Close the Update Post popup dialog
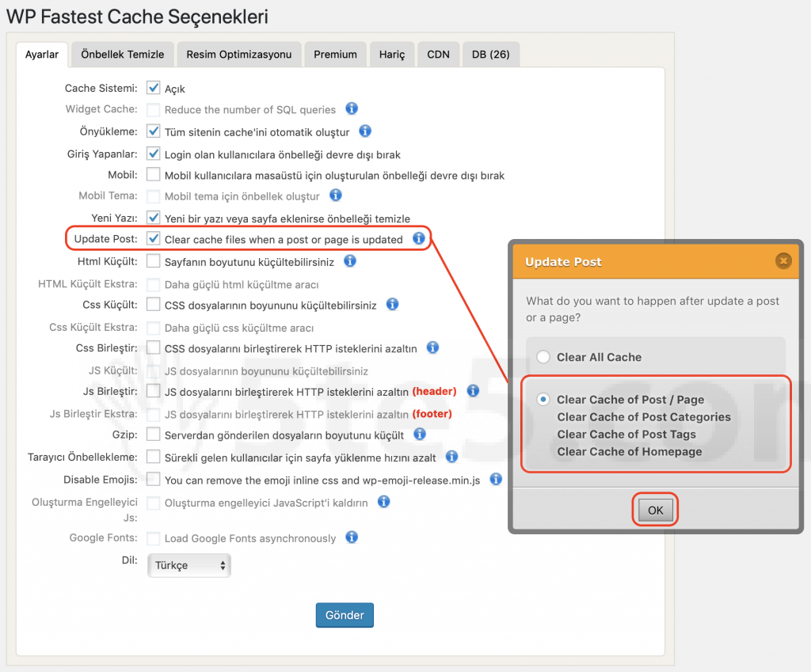 [x=783, y=260]
